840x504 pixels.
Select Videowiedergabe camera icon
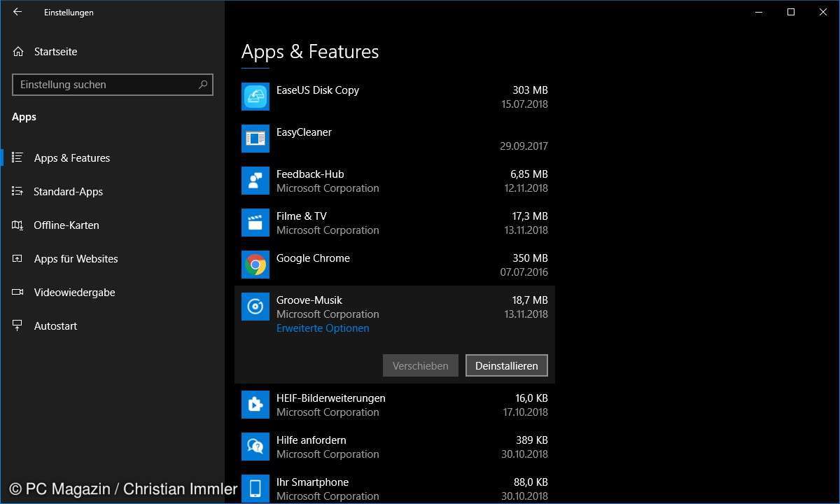pos(17,292)
